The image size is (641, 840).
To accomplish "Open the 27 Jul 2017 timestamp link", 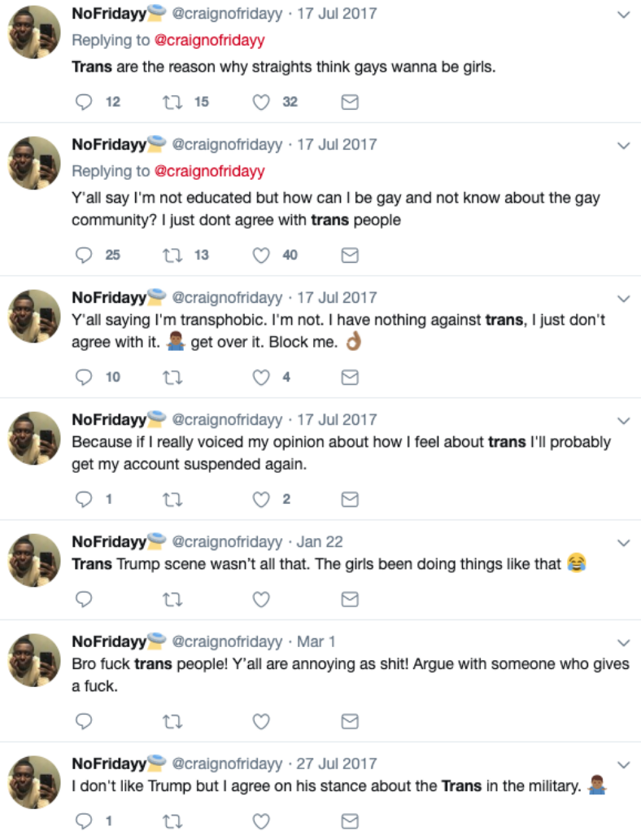I will tap(337, 763).
